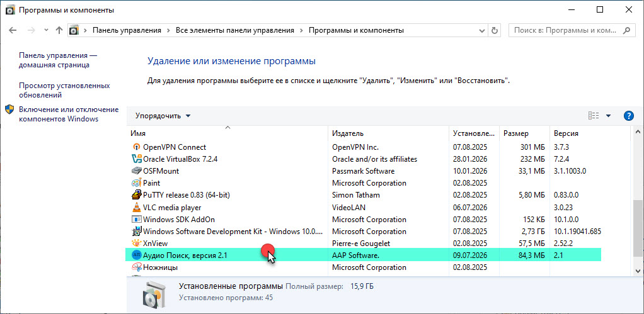Click Панель управления in breadcrumb
Image resolution: width=644 pixels, height=314 pixels.
click(127, 30)
